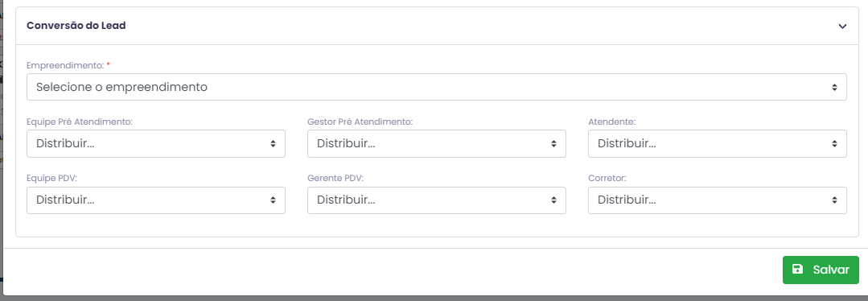The width and height of the screenshot is (868, 301).
Task: Open the Corretor dropdown
Action: click(717, 200)
